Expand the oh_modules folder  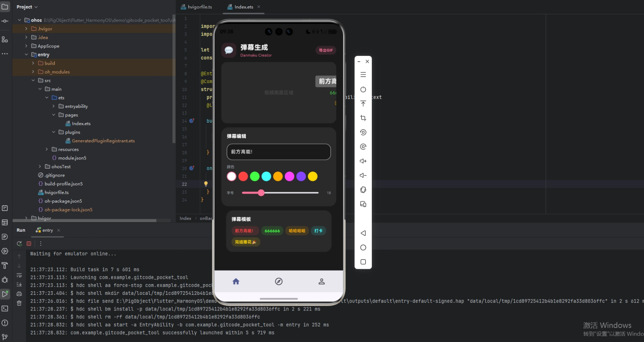[x=33, y=72]
